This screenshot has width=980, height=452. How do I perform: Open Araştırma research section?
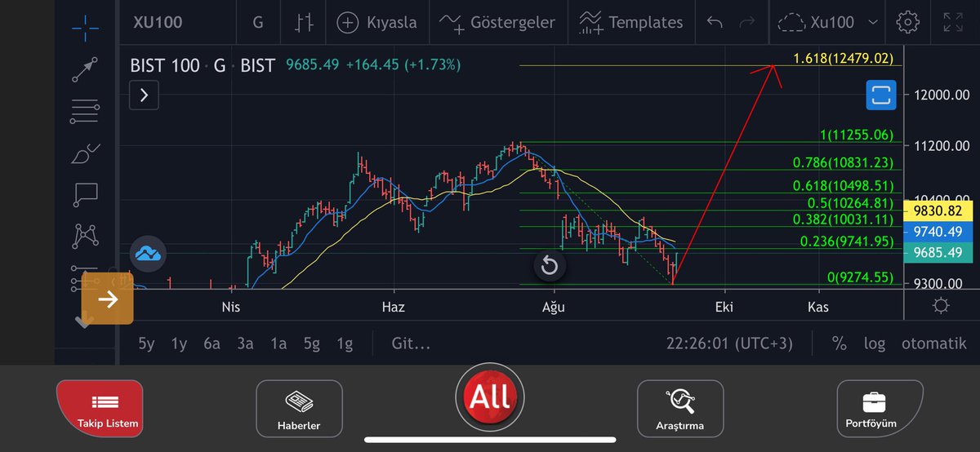[x=679, y=409]
